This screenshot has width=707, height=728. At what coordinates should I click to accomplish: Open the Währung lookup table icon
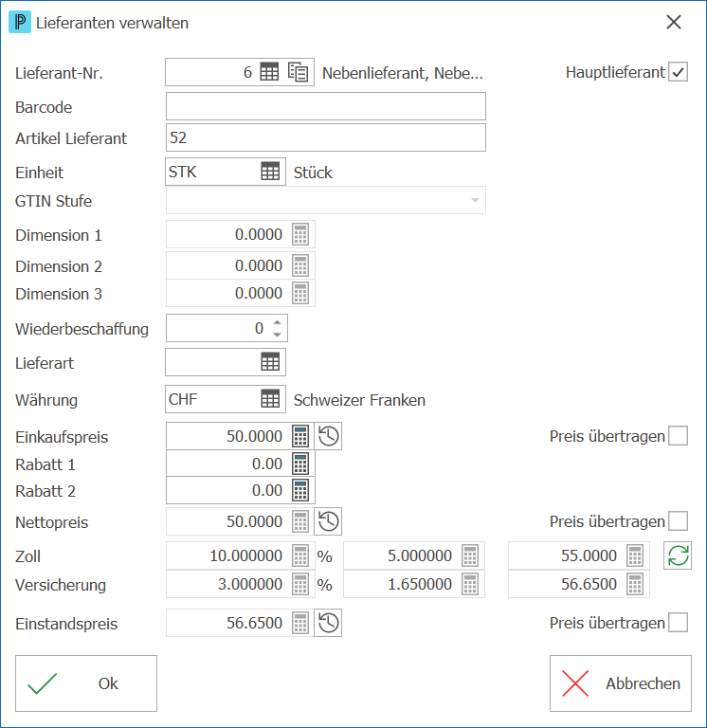tap(270, 399)
